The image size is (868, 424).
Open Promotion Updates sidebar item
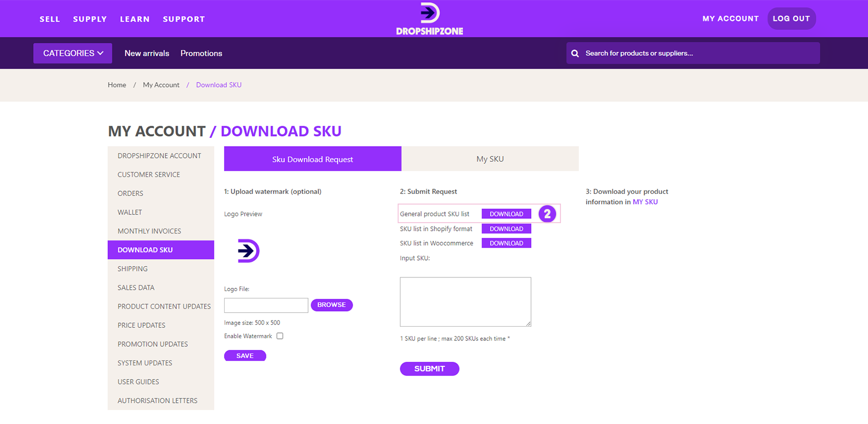(x=161, y=344)
